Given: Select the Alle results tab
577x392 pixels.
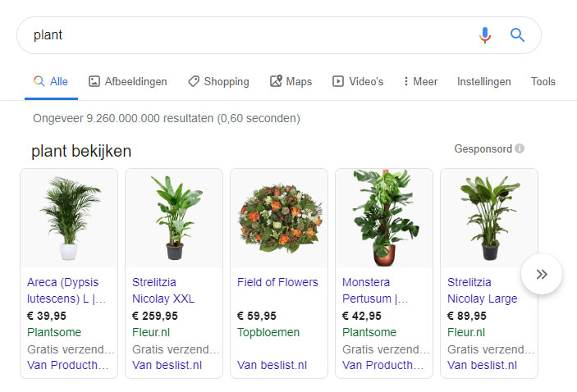Looking at the screenshot, I should pyautogui.click(x=51, y=81).
